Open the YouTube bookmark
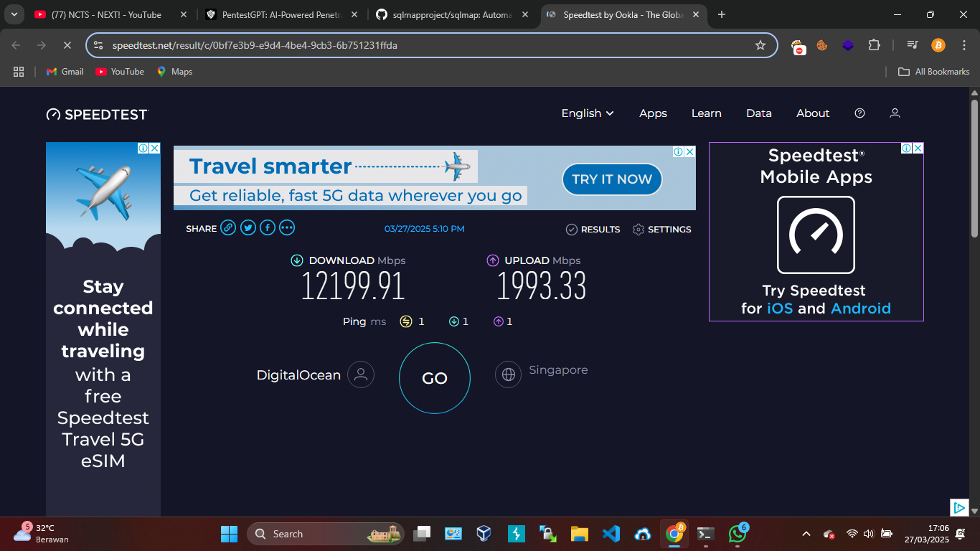Screen dimensions: 980x551 tap(120, 72)
